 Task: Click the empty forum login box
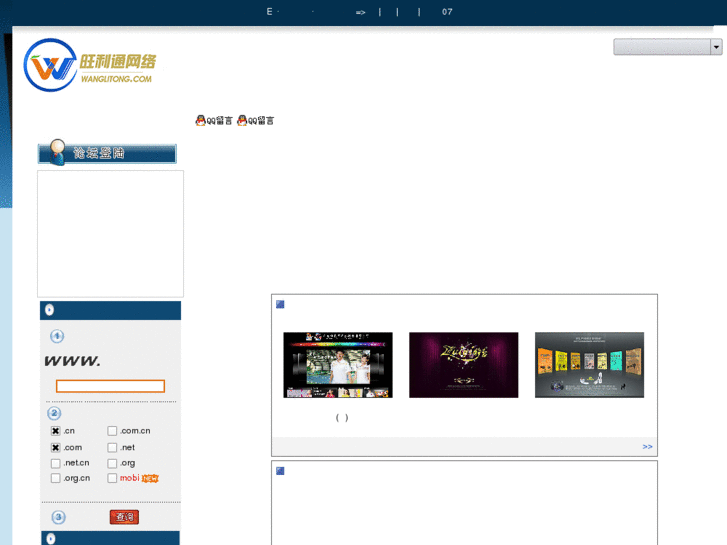click(110, 234)
